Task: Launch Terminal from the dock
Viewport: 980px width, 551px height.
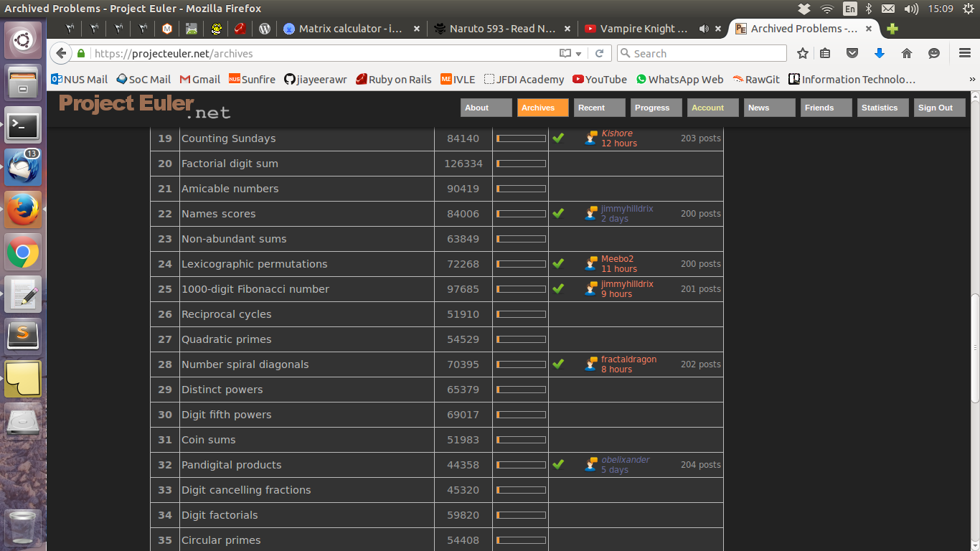Action: coord(23,126)
